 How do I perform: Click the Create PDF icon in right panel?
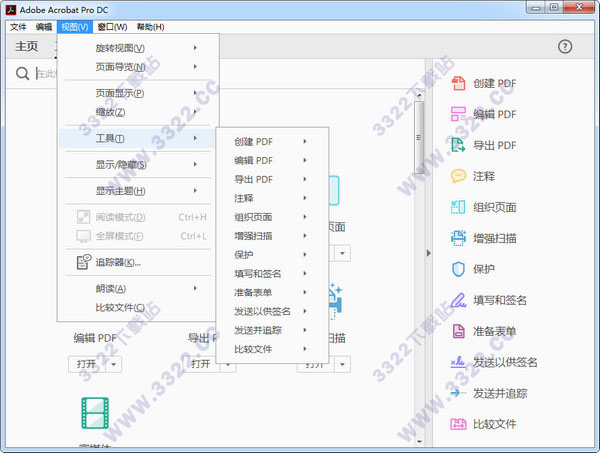[x=458, y=82]
